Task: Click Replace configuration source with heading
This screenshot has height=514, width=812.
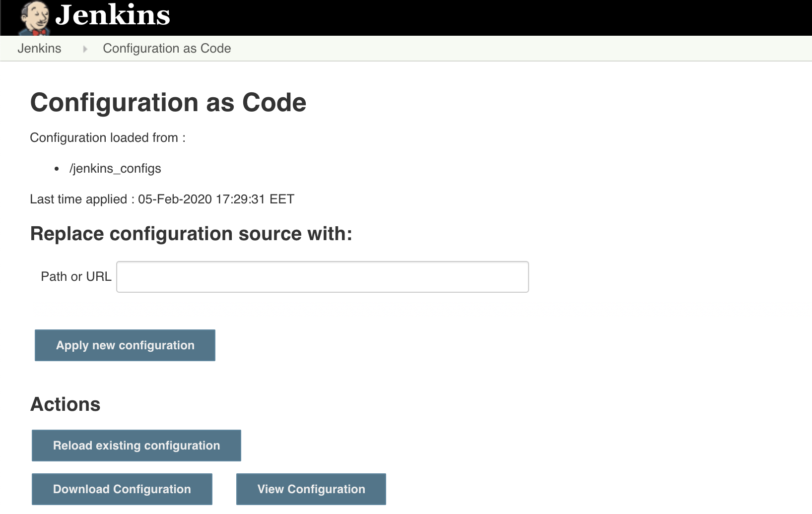Action: click(x=191, y=234)
